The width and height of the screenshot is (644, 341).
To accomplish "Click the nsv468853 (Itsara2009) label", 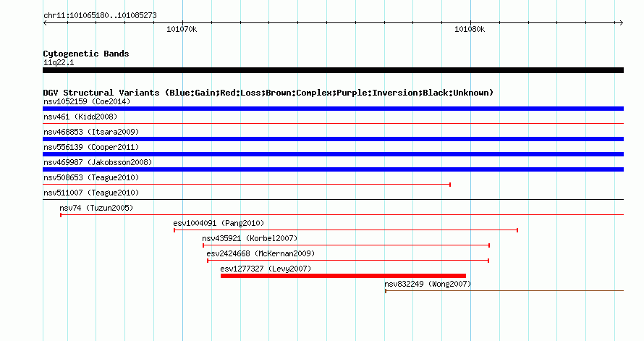I will coord(91,132).
